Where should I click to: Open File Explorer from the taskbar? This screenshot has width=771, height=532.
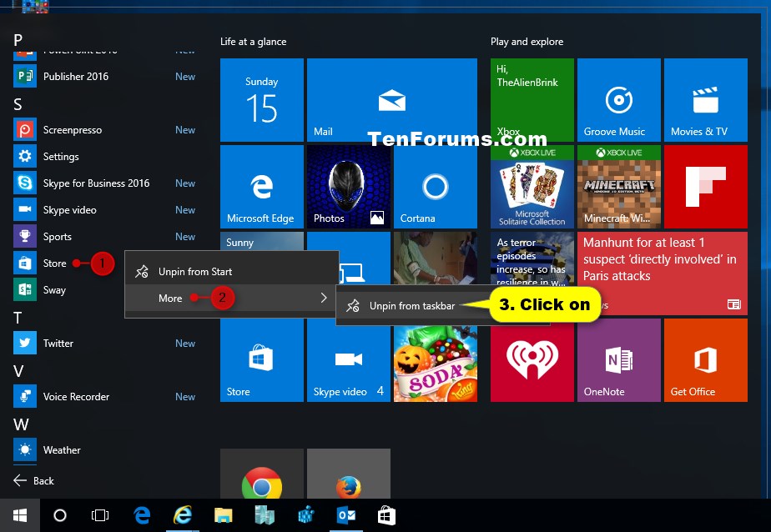[x=223, y=514]
